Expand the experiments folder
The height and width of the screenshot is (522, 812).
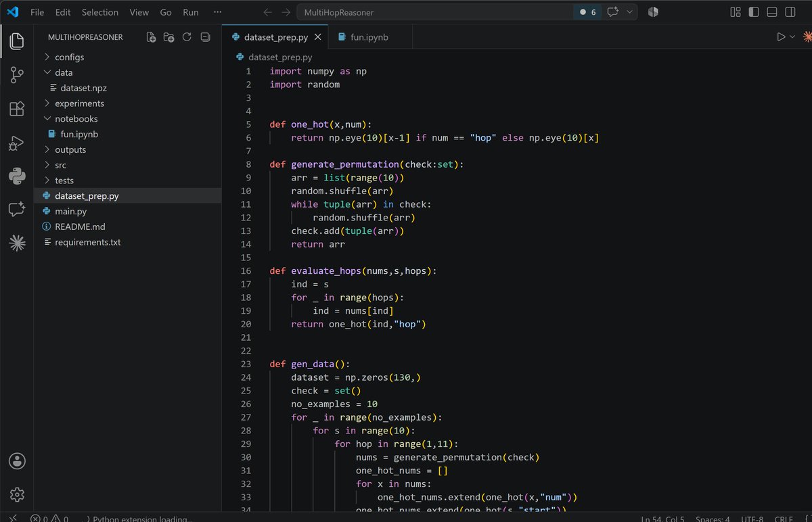[x=127, y=103]
